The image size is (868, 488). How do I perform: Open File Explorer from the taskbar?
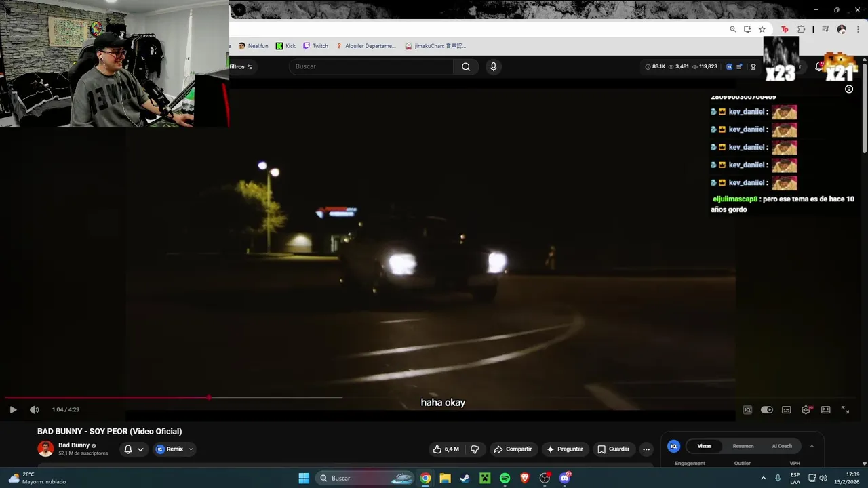[445, 478]
